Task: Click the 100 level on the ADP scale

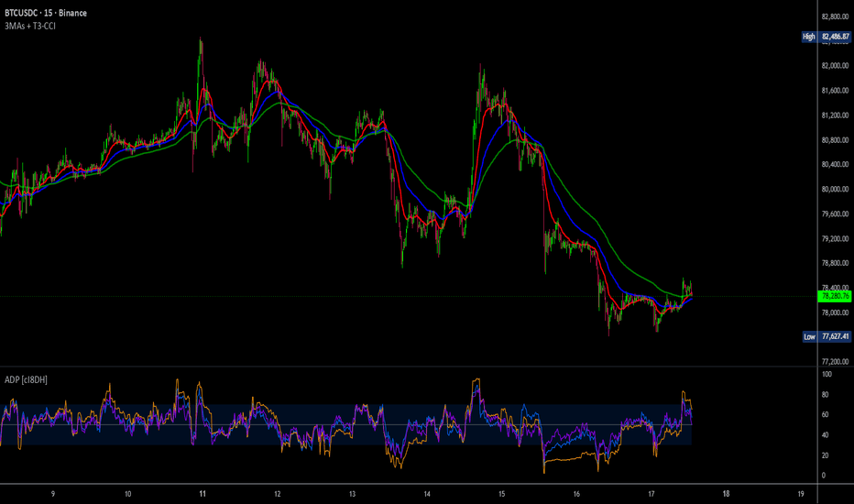Action: pyautogui.click(x=827, y=374)
